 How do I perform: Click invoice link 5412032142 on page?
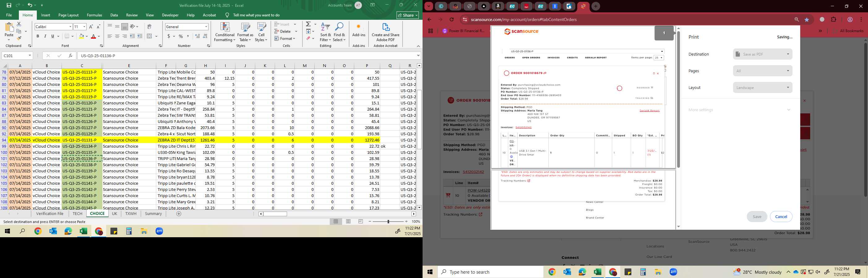[x=473, y=172]
